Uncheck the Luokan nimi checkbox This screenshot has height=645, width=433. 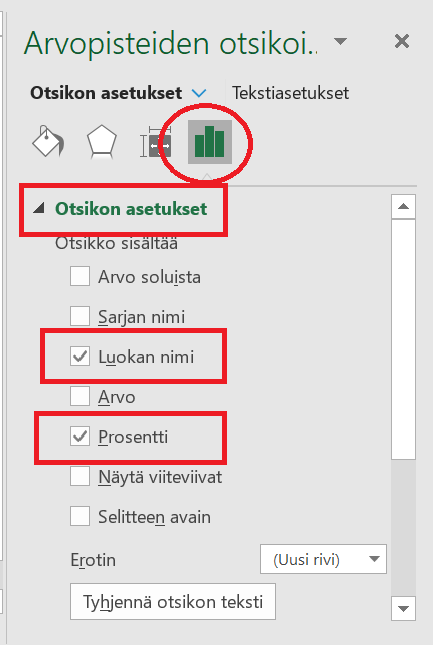(80, 356)
